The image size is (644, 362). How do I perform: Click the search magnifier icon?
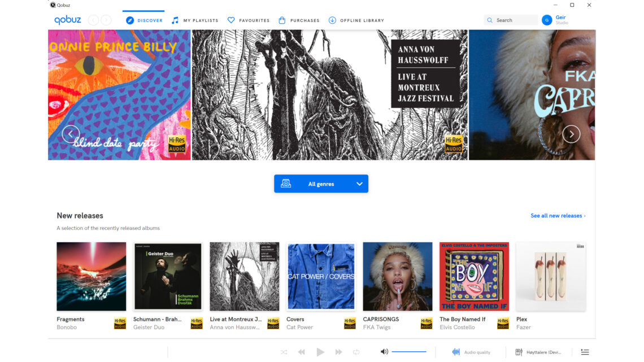[490, 20]
